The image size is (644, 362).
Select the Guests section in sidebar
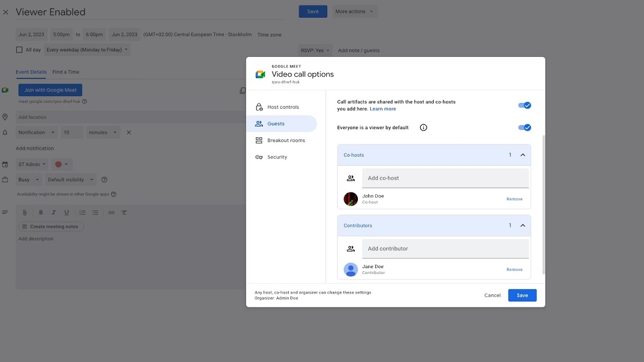(276, 123)
